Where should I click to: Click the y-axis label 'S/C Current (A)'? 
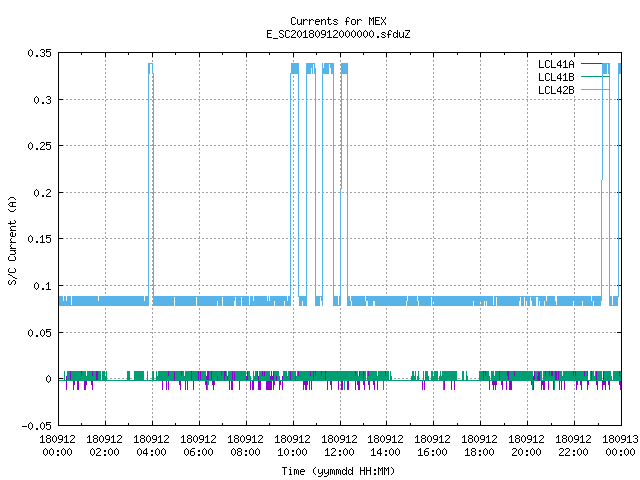(12, 241)
